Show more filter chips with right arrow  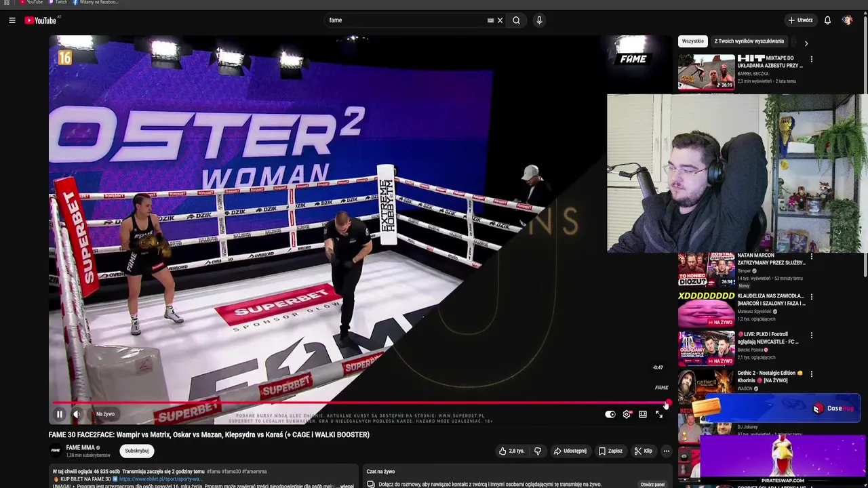(x=806, y=43)
